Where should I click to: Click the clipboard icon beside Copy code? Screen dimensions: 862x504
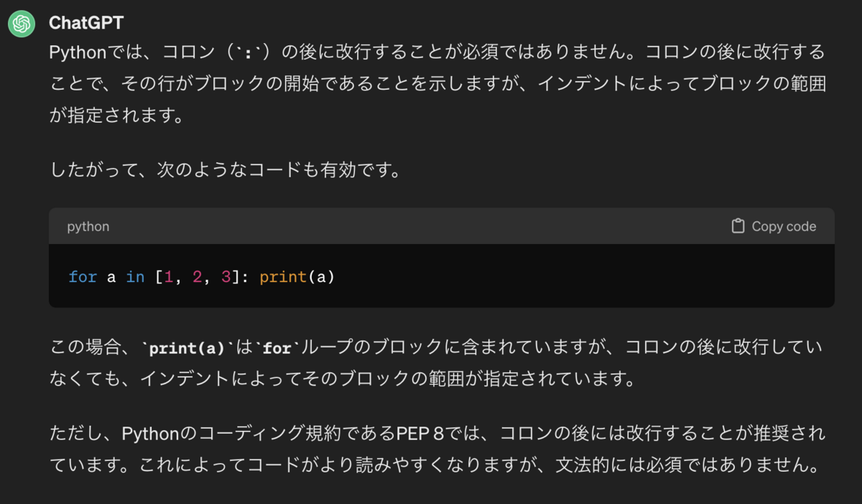(x=737, y=226)
